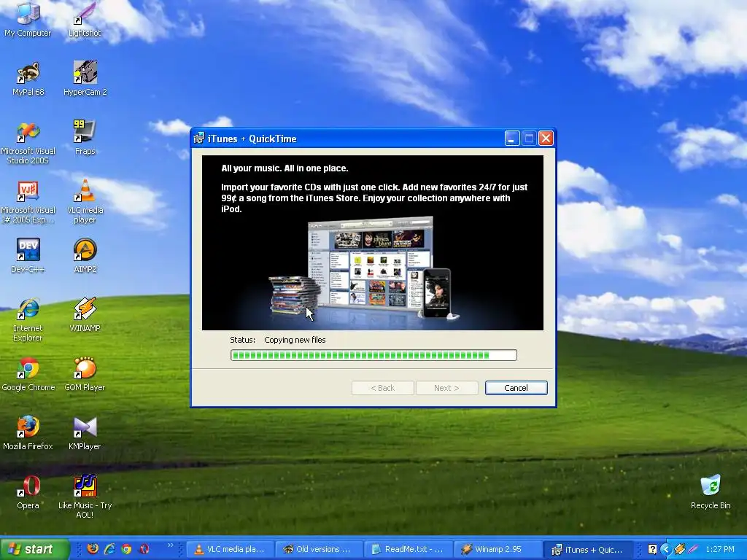747x560 pixels.
Task: Switch to iTunes + QuickTime taskbar button
Action: (x=588, y=549)
